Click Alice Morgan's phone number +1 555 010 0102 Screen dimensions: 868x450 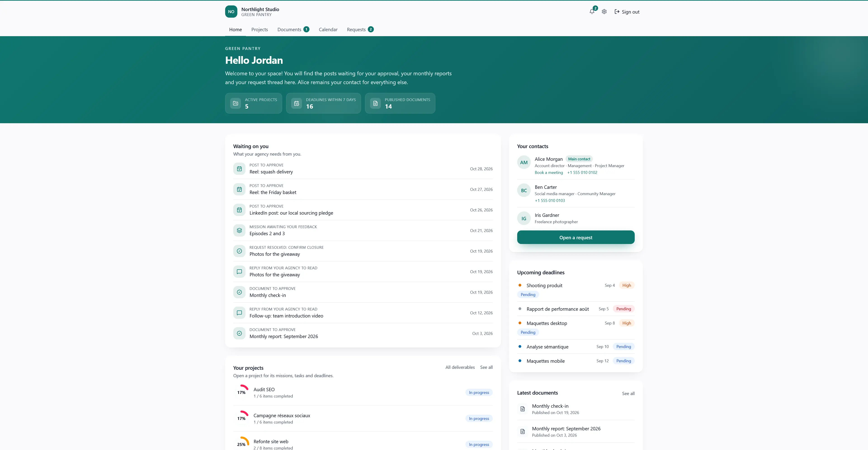(582, 173)
